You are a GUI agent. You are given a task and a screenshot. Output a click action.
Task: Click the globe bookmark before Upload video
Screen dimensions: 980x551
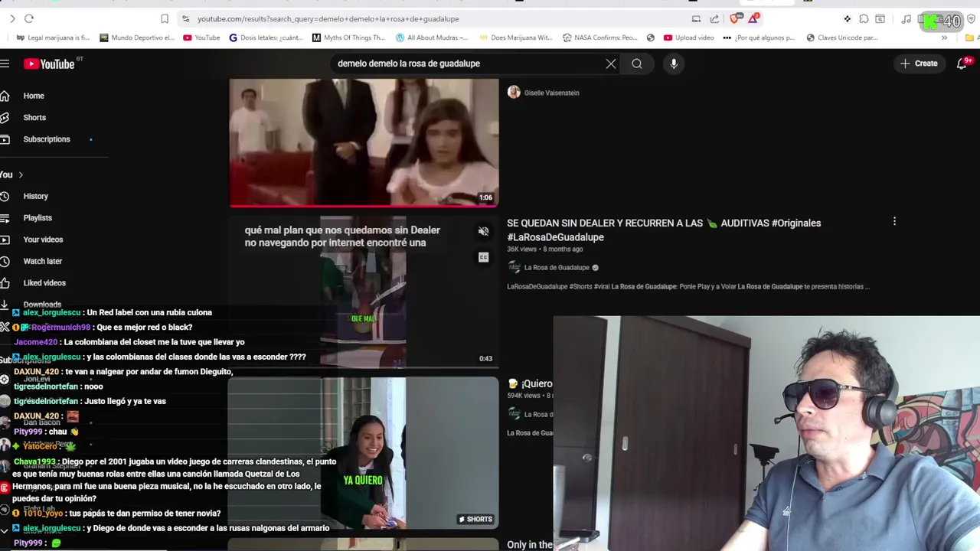651,37
